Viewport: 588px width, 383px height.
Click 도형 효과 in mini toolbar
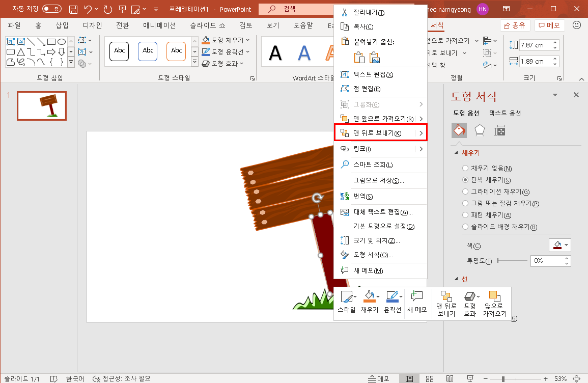click(470, 304)
